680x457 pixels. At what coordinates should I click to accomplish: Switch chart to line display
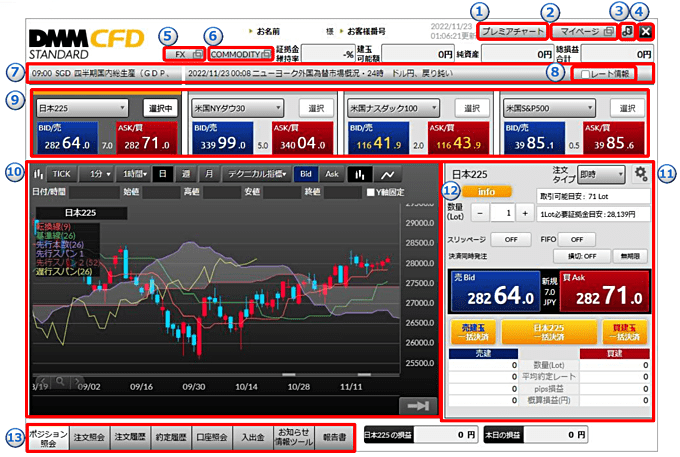click(387, 174)
